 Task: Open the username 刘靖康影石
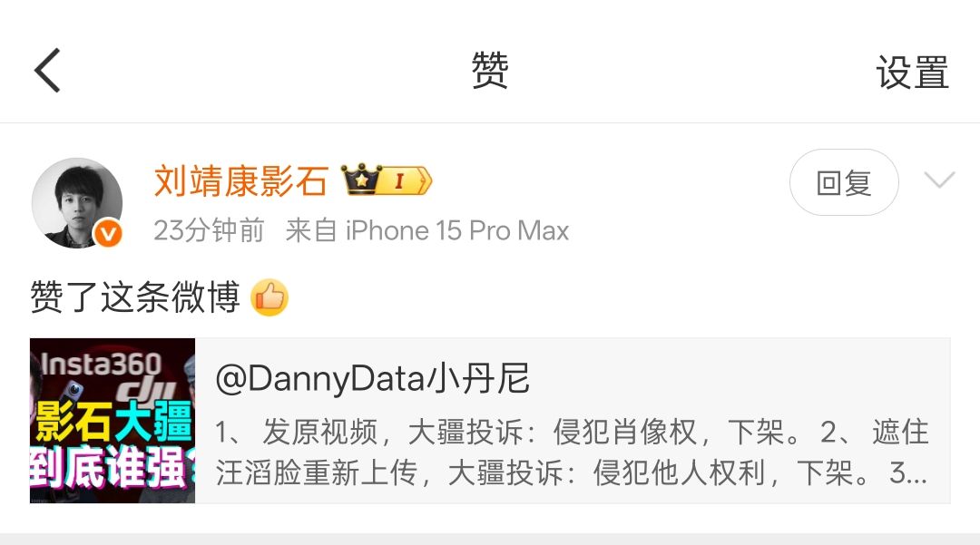240,181
